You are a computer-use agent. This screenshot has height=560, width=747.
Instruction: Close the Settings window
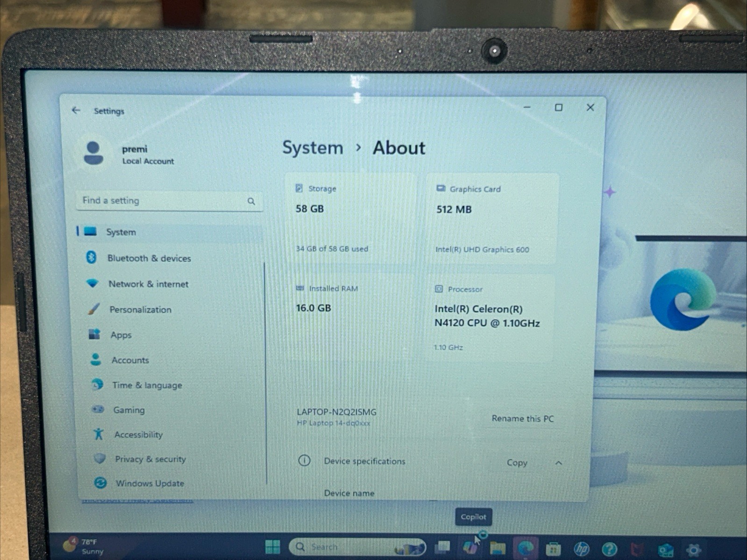click(x=590, y=107)
